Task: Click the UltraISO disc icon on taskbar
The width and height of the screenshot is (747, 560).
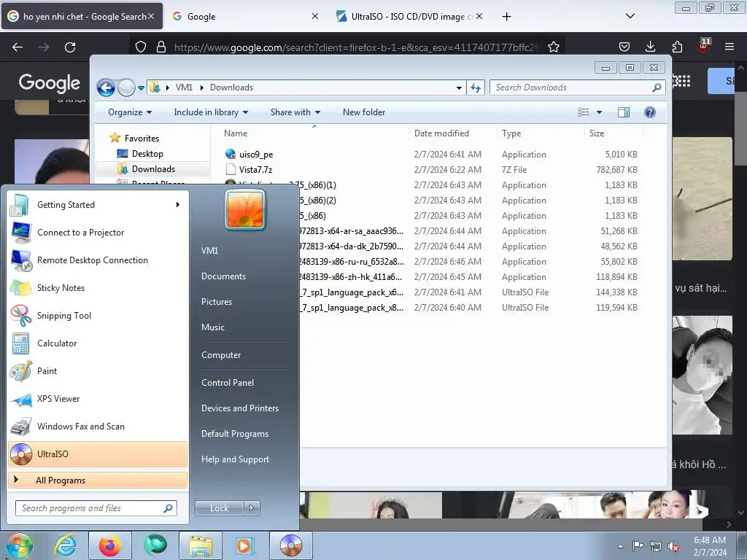Action: 291,545
